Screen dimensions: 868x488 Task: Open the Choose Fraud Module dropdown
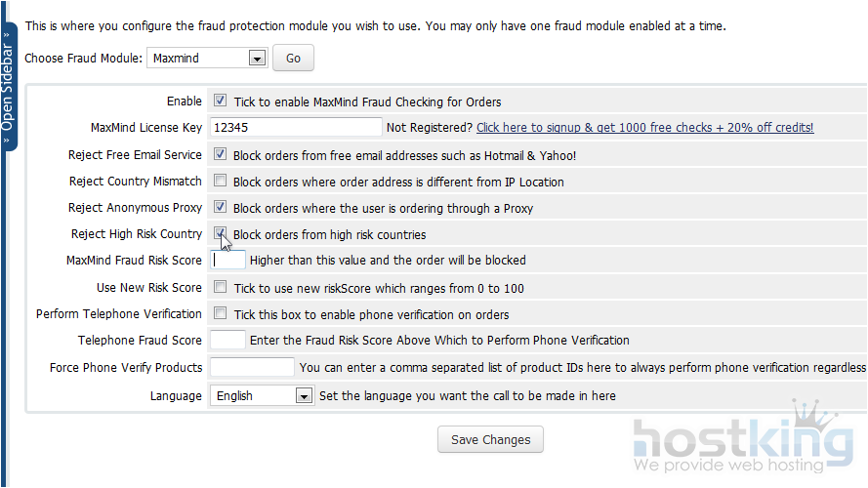point(206,59)
